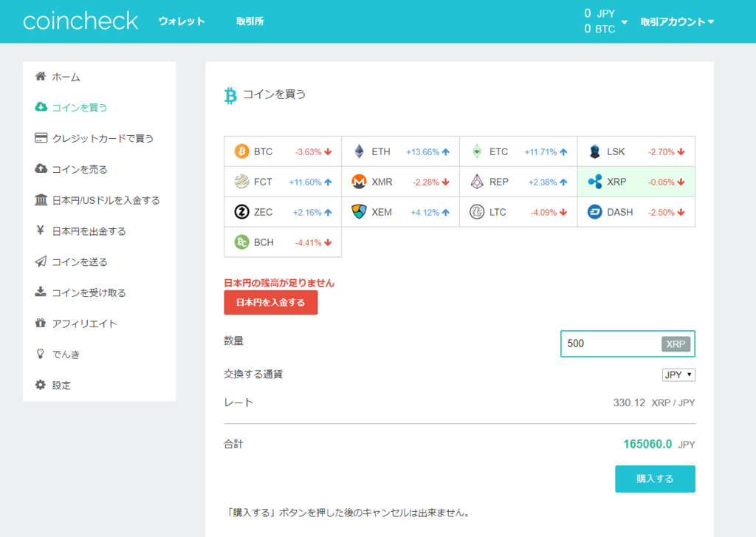Select クレジットカードで買う in the sidebar

[x=103, y=138]
